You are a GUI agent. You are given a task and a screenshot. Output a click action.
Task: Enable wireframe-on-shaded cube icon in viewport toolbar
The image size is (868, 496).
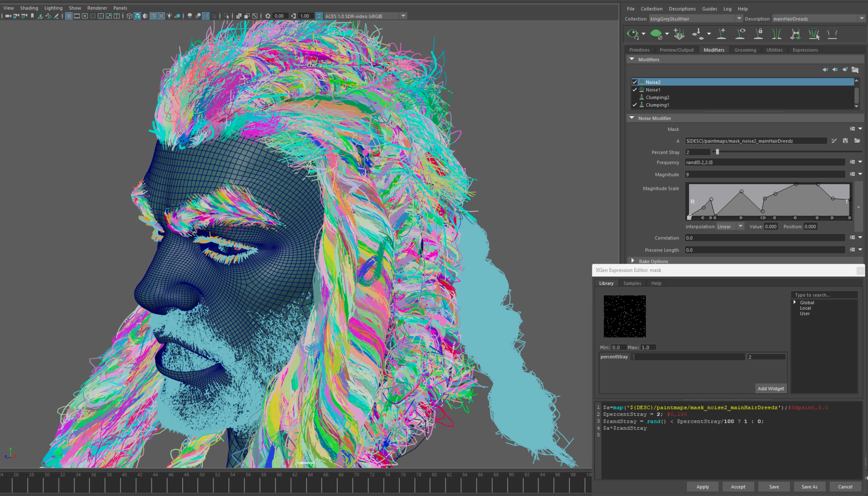pyautogui.click(x=154, y=16)
